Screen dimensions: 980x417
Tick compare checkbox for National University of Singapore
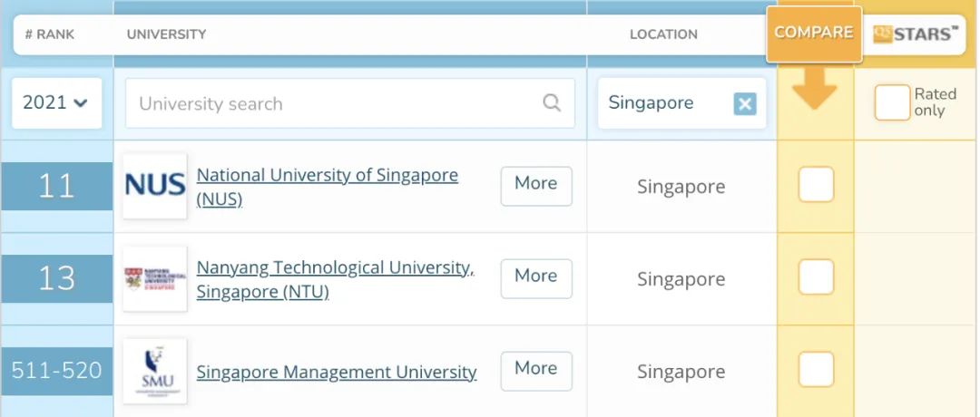click(x=816, y=184)
